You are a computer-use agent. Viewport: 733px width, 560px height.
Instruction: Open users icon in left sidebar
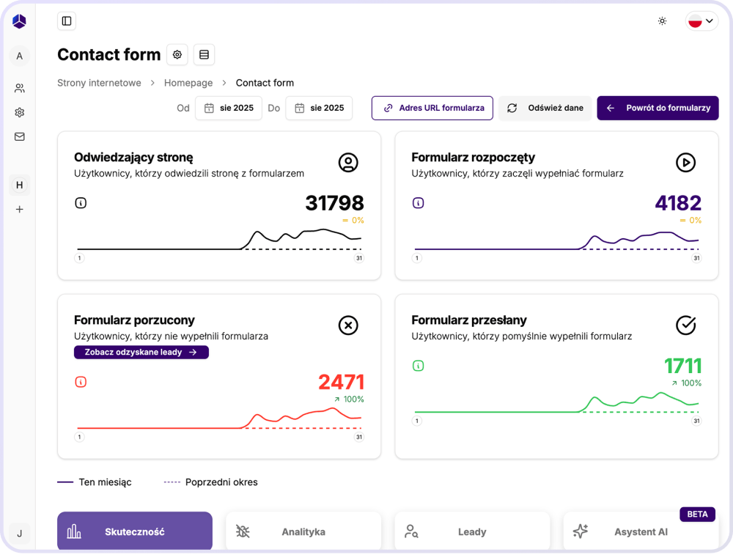pyautogui.click(x=20, y=88)
